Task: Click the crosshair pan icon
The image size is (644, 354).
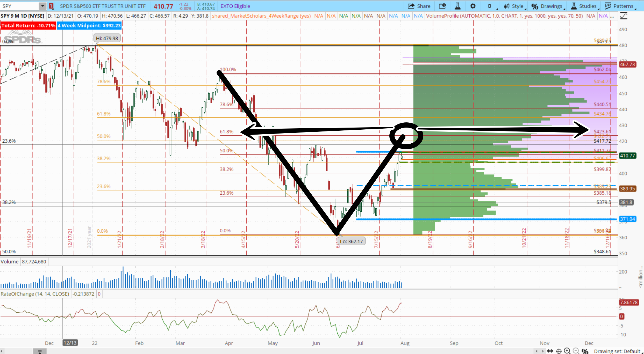Action: [x=559, y=351]
